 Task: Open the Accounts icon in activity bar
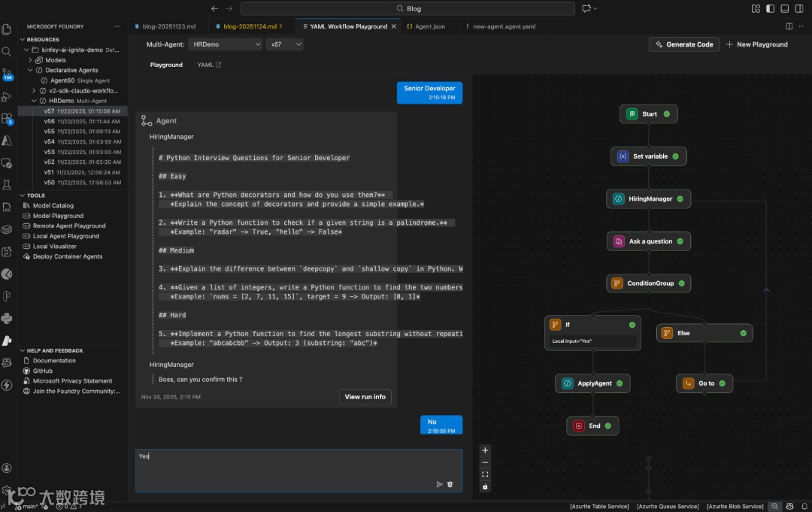click(x=7, y=468)
